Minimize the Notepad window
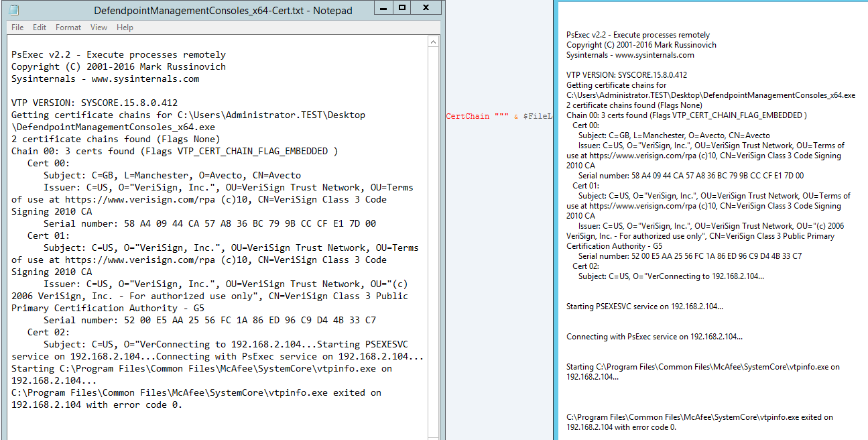This screenshot has height=440, width=868. tap(382, 8)
